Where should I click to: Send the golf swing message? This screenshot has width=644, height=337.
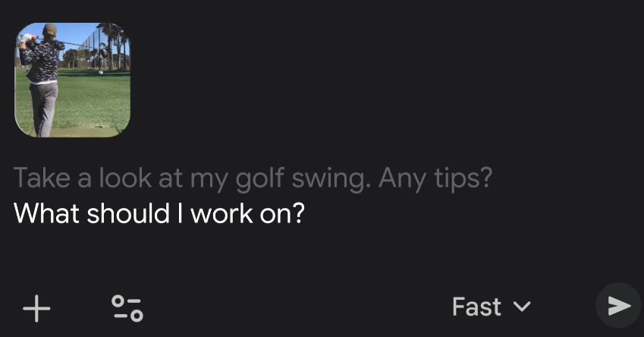pyautogui.click(x=618, y=305)
